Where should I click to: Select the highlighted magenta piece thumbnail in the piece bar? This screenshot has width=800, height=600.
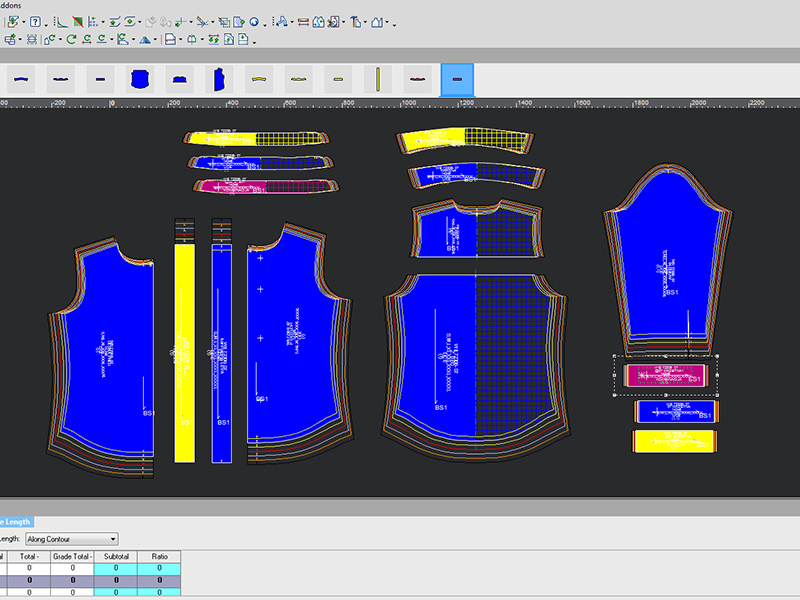[457, 78]
